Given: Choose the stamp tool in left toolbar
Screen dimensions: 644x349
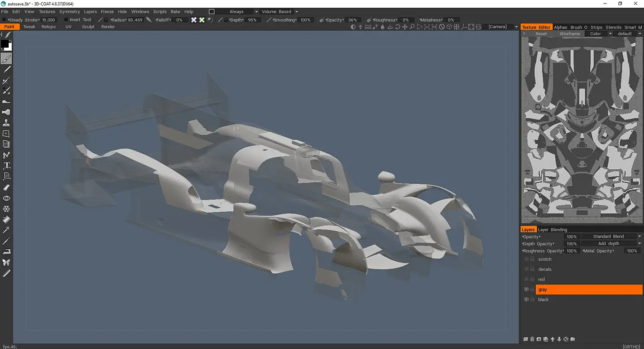Looking at the screenshot, I should [x=6, y=123].
